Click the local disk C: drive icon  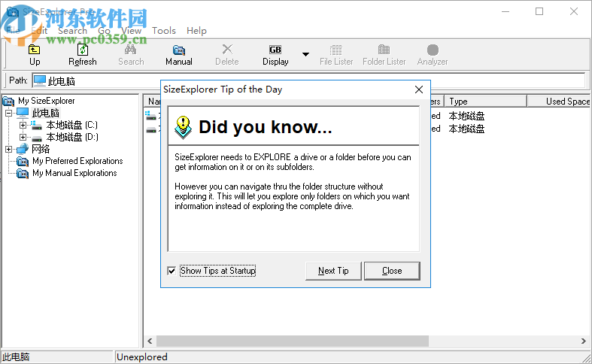37,125
